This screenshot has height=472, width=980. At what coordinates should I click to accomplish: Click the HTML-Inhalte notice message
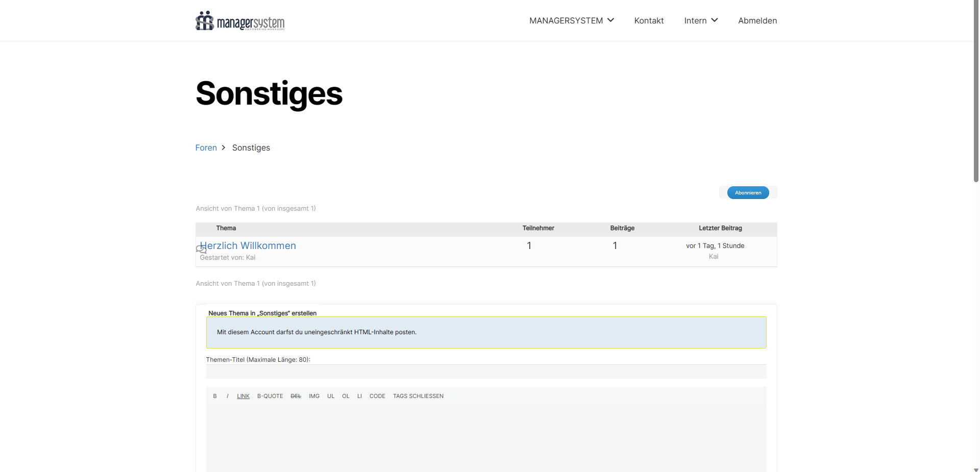pyautogui.click(x=486, y=332)
